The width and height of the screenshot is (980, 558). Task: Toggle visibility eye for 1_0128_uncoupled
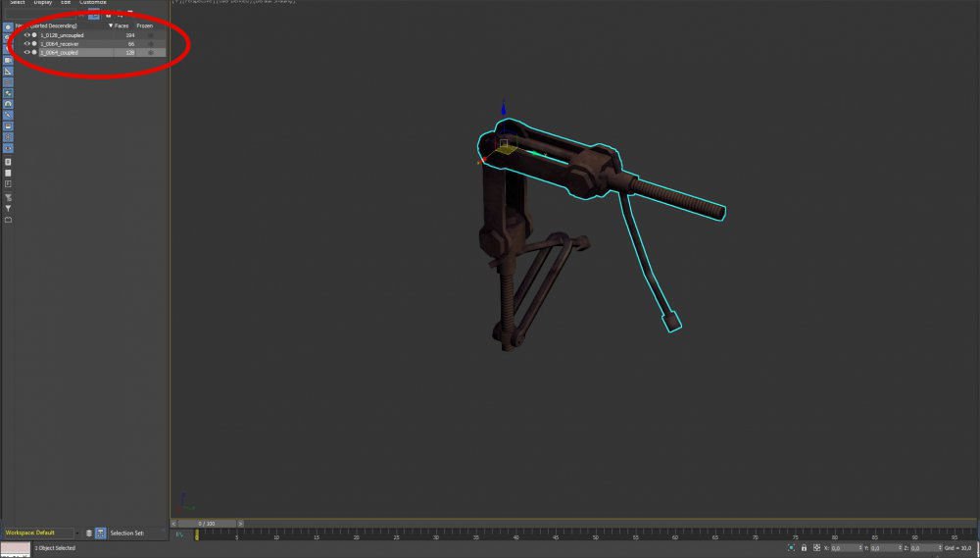pos(26,35)
